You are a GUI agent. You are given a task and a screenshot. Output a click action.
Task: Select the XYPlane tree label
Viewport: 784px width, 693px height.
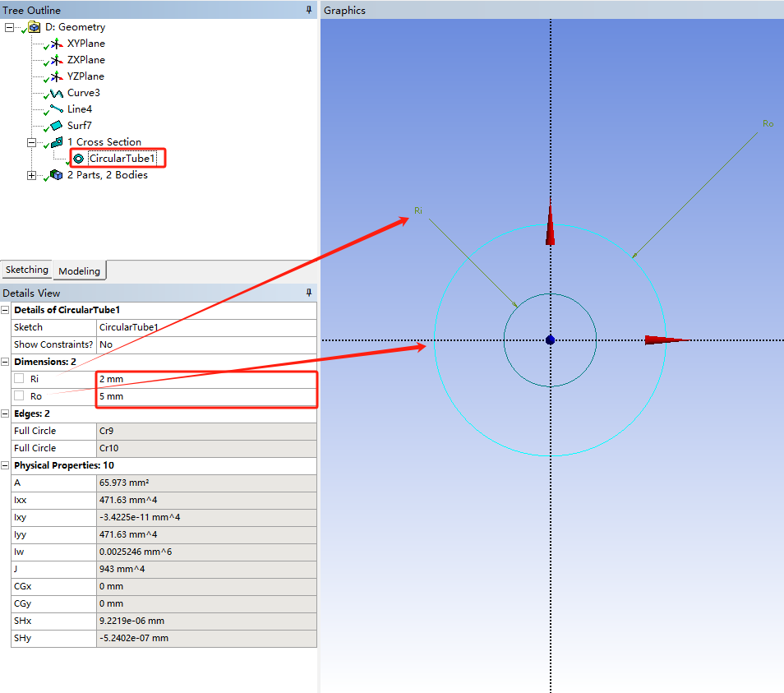pos(86,44)
